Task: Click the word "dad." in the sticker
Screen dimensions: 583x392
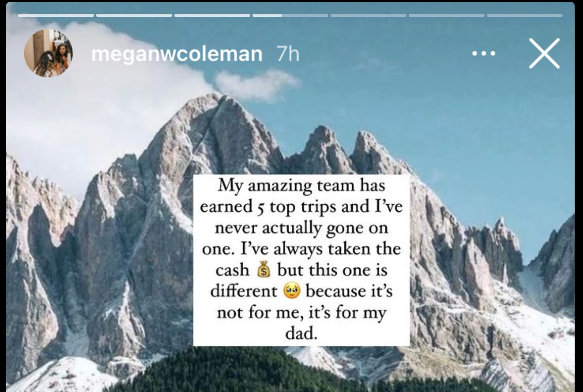Action: coord(301,333)
